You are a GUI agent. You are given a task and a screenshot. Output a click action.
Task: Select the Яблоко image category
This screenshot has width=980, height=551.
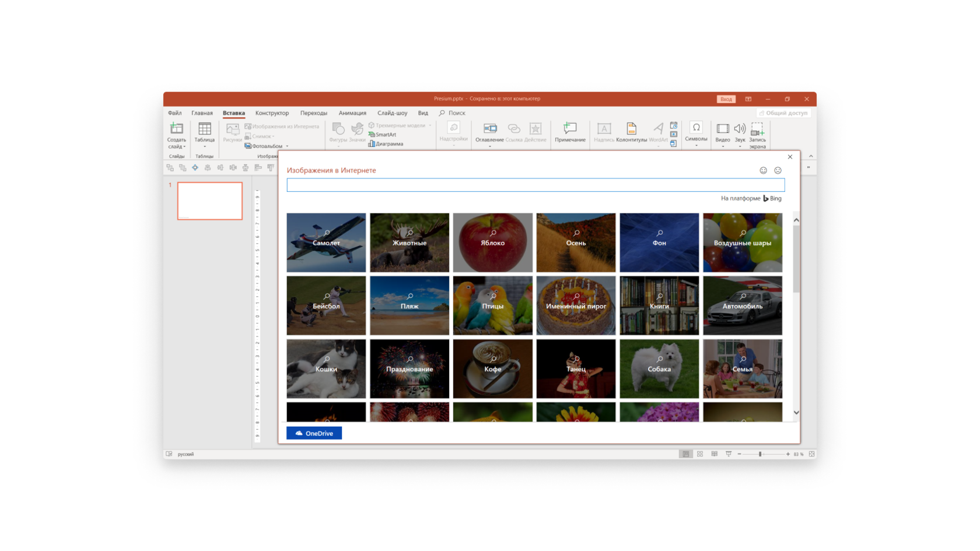tap(493, 243)
